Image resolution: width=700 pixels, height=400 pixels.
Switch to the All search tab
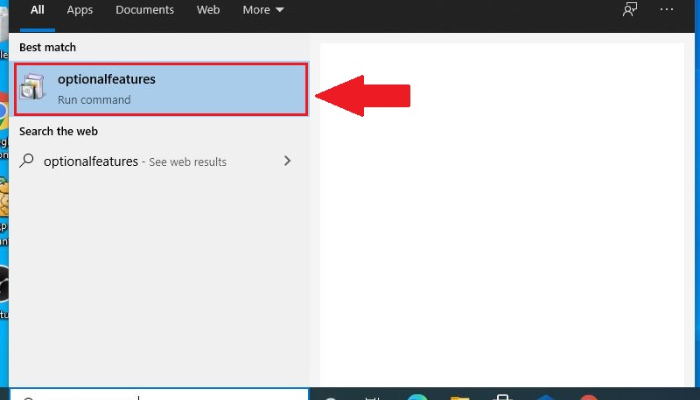coord(38,10)
